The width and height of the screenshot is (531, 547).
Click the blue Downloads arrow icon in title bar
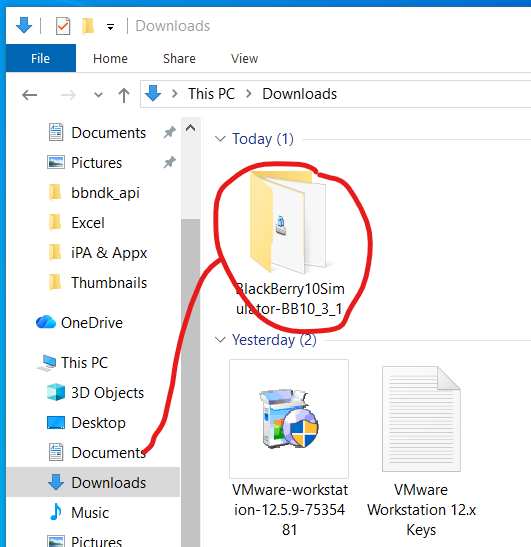pyautogui.click(x=24, y=25)
